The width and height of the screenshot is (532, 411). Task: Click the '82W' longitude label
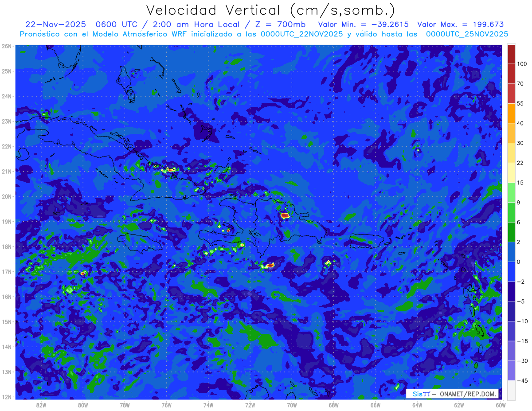pos(41,405)
